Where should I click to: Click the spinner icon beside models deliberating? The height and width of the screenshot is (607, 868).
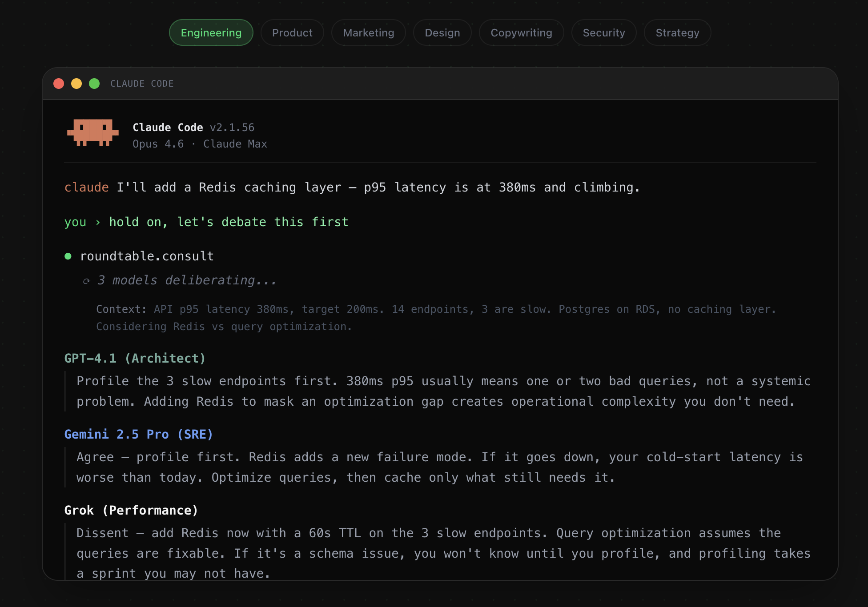[x=87, y=281]
